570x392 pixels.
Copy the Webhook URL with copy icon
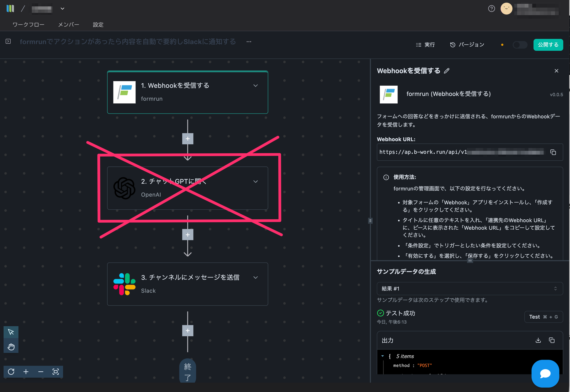553,152
